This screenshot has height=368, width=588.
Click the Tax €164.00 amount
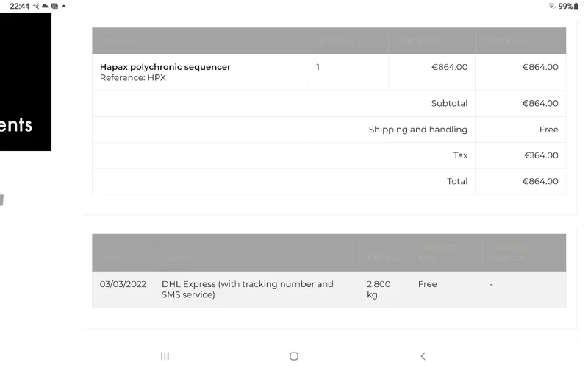coord(541,155)
